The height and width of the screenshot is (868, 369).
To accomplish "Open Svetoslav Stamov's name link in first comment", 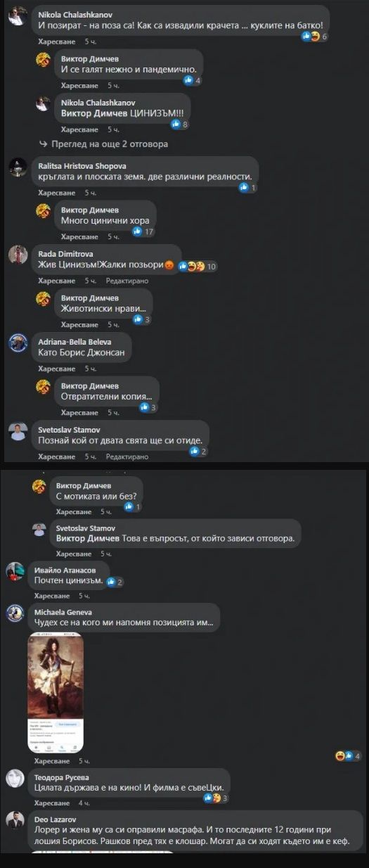I will click(66, 428).
